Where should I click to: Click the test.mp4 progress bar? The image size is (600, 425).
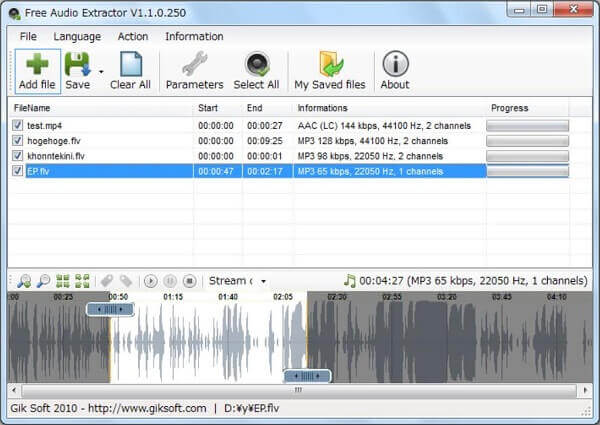pyautogui.click(x=527, y=125)
